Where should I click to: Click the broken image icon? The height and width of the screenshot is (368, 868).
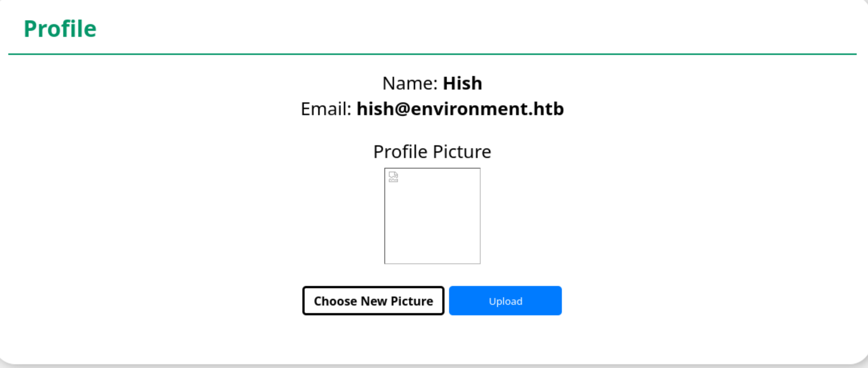(x=393, y=177)
